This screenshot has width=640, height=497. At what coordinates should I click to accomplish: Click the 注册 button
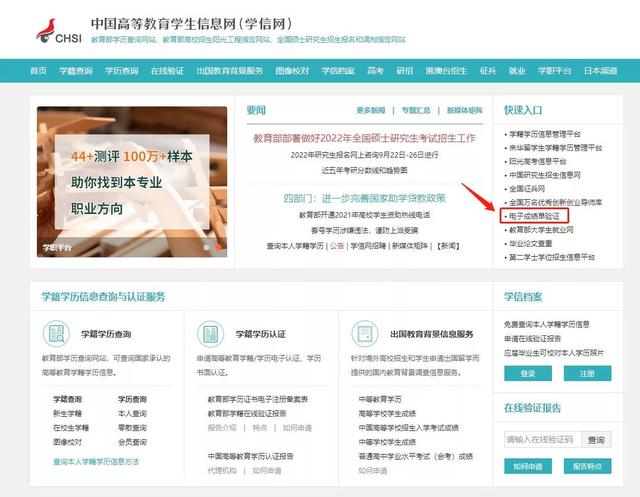[x=587, y=373]
